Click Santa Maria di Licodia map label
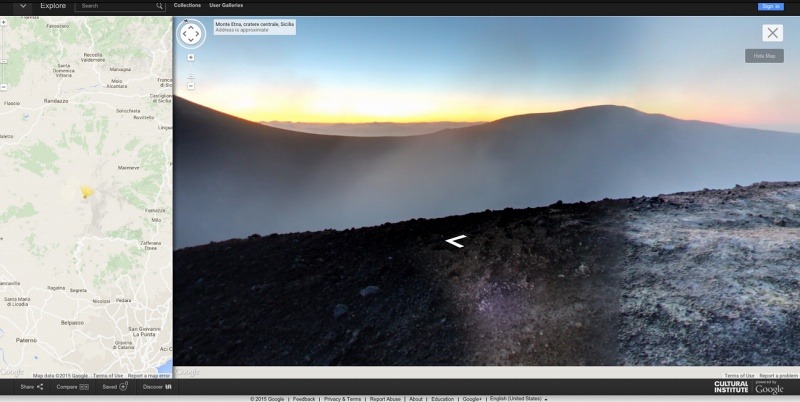Viewport: 800px width, 402px height. (17, 302)
